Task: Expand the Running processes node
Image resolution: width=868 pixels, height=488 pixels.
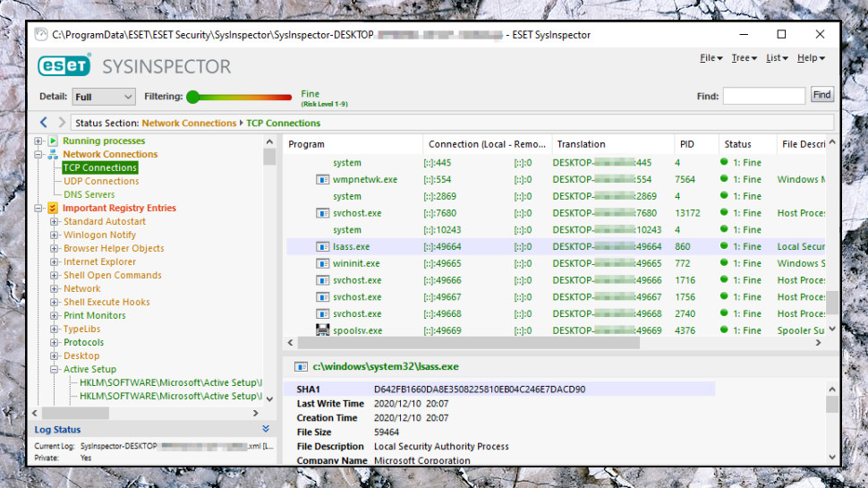Action: tap(38, 141)
